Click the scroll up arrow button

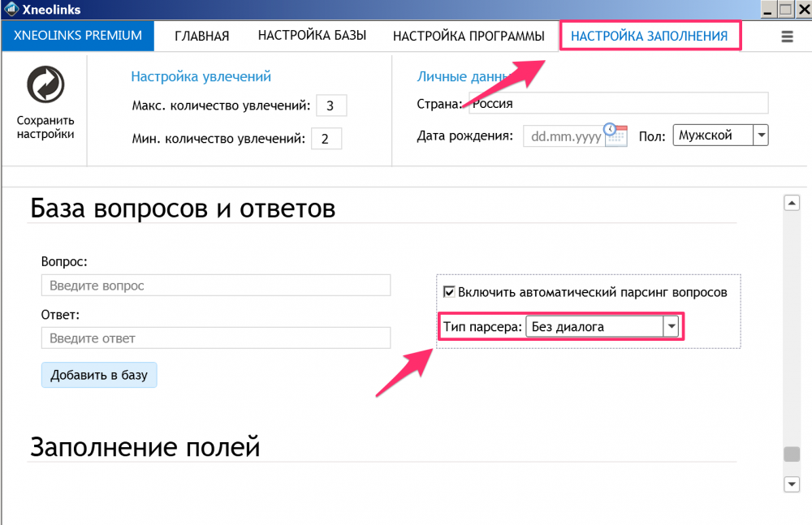click(792, 203)
